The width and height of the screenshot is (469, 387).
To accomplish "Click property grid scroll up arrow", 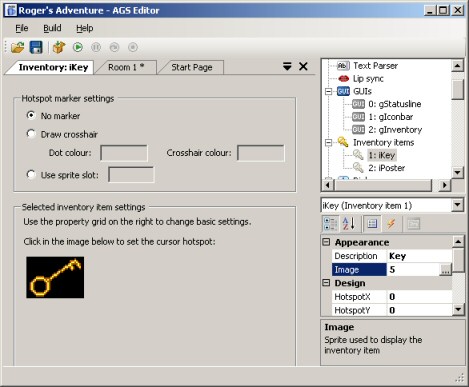I will click(458, 241).
